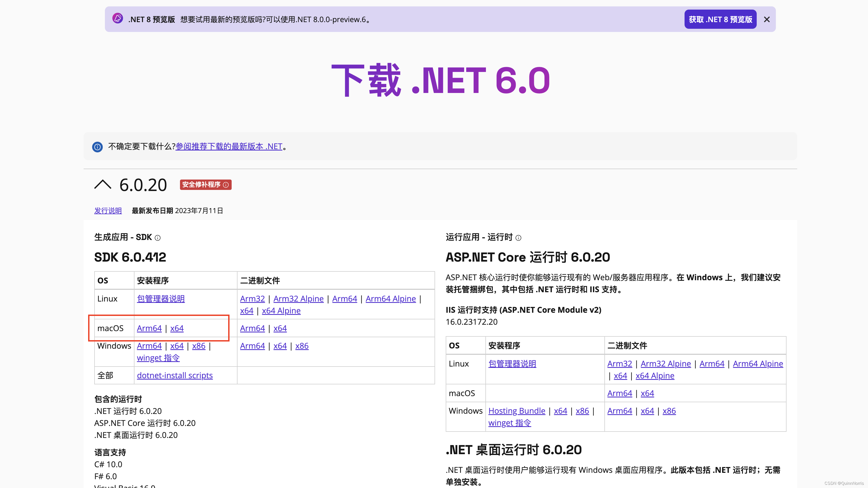The image size is (868, 488).
Task: Download ASP.NET Core Linux Arm32 binary
Action: (x=620, y=364)
